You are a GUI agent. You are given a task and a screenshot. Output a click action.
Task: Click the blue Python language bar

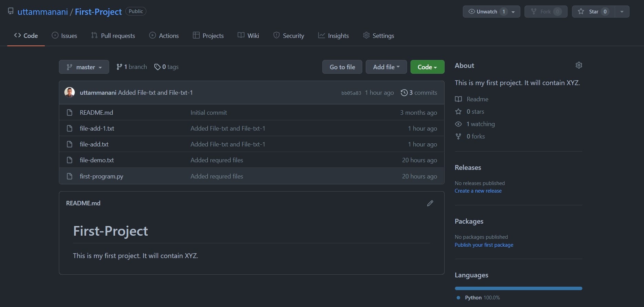coord(518,288)
